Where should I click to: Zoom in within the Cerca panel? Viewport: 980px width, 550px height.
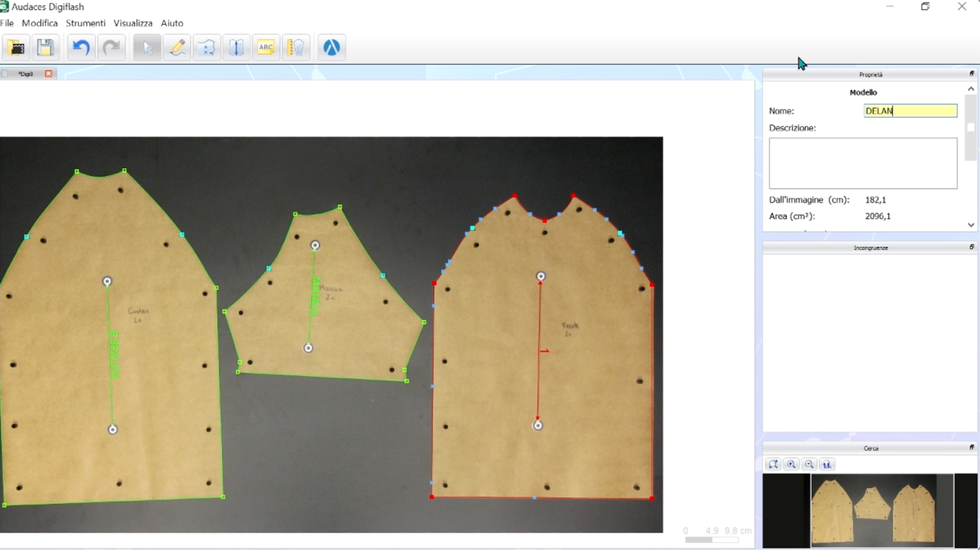coord(791,464)
